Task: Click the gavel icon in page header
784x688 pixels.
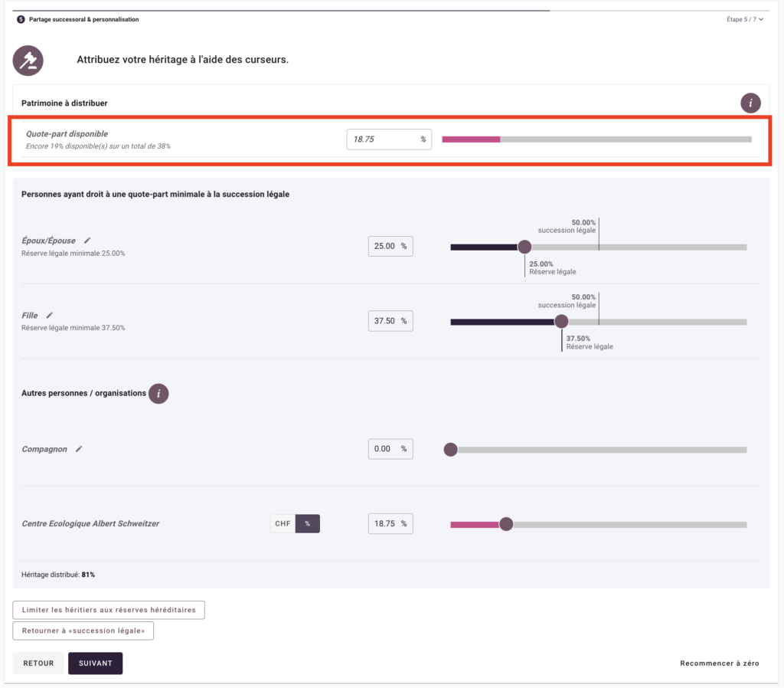Action: click(x=28, y=60)
